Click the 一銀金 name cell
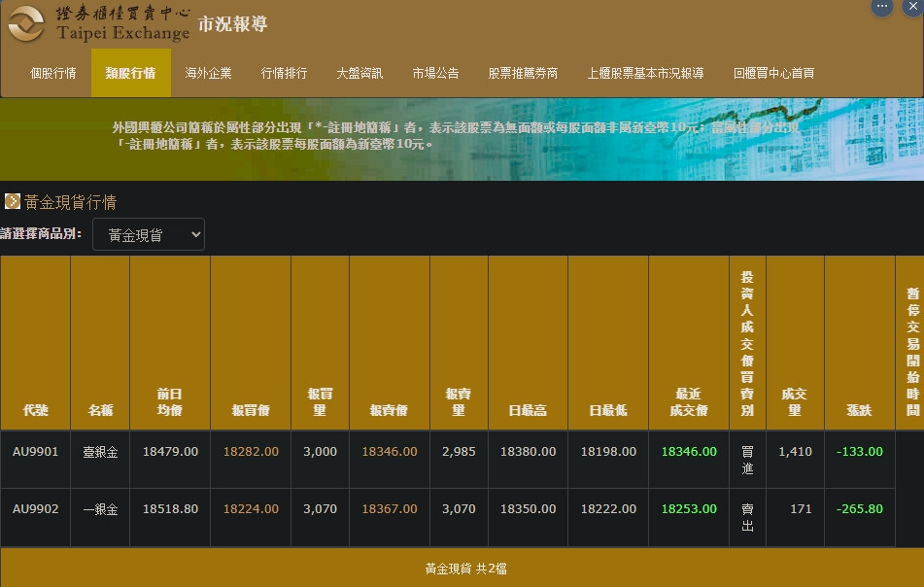Image resolution: width=924 pixels, height=587 pixels. [x=100, y=509]
